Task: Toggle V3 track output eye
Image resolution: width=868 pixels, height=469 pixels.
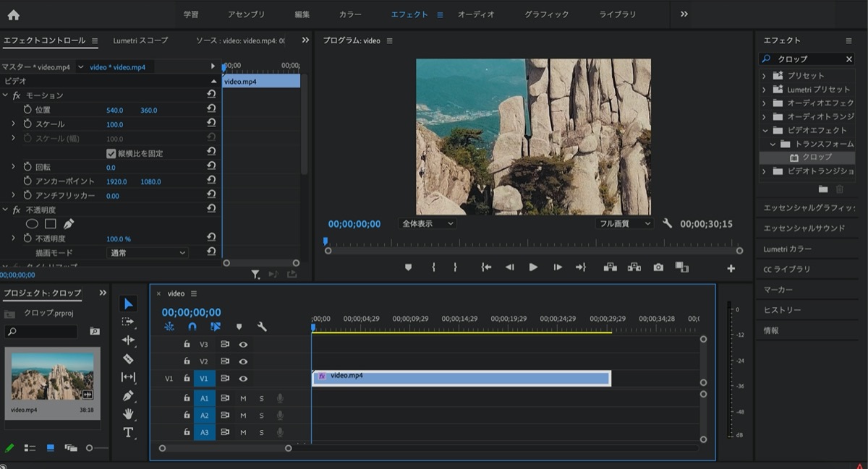Action: point(243,345)
